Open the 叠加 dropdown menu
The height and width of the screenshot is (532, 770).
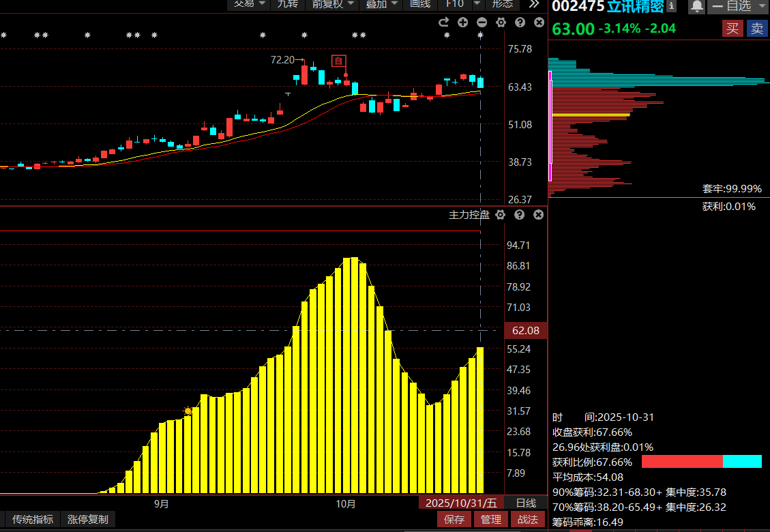(x=381, y=4)
